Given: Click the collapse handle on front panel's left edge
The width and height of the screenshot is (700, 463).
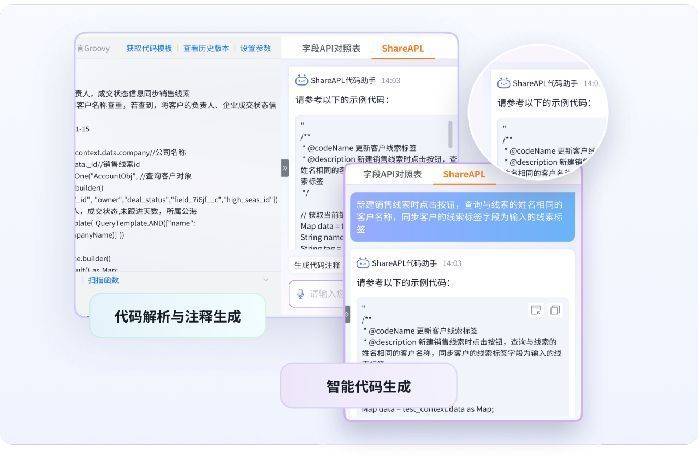Looking at the screenshot, I should click(x=347, y=313).
